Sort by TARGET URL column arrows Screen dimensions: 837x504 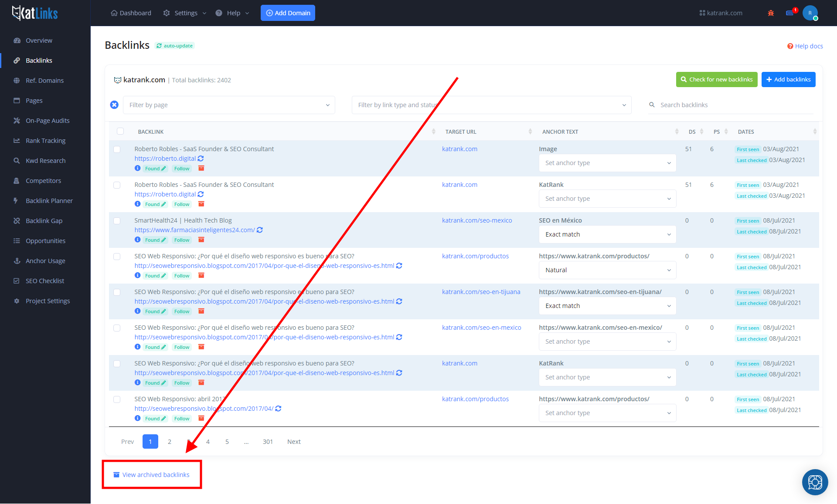pyautogui.click(x=530, y=132)
